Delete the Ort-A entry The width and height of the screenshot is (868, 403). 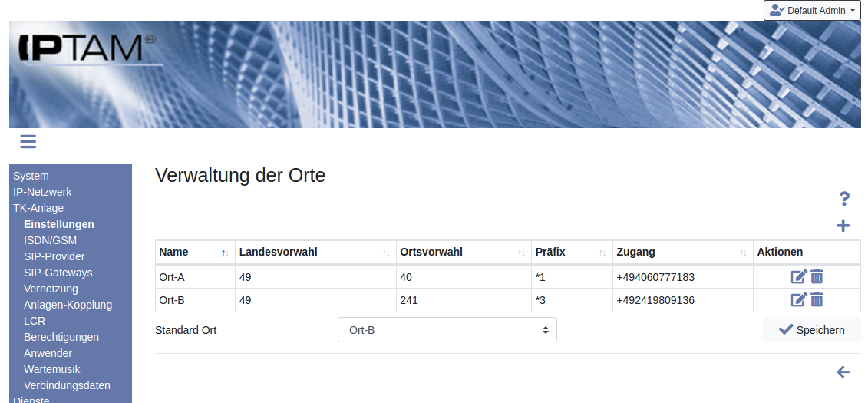click(817, 277)
